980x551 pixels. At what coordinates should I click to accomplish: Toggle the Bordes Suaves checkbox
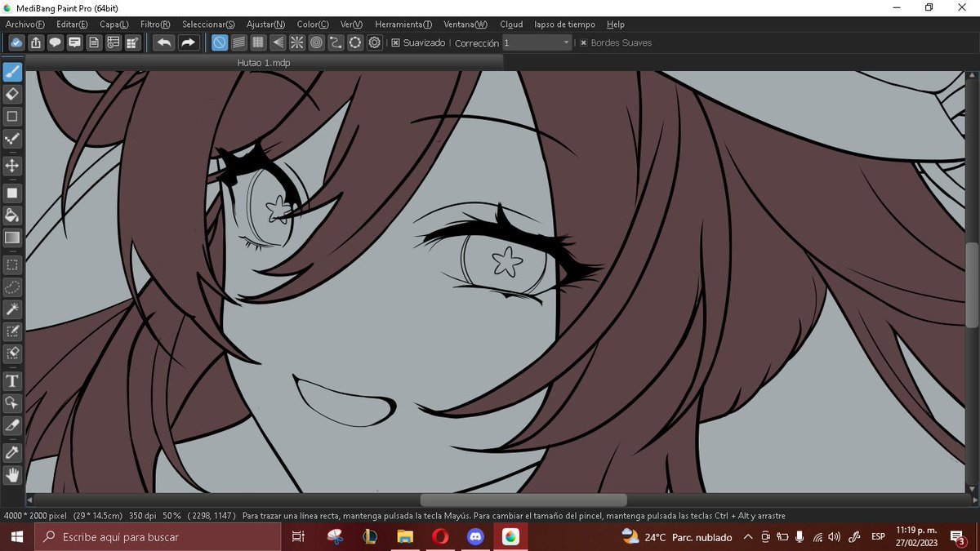(x=583, y=42)
